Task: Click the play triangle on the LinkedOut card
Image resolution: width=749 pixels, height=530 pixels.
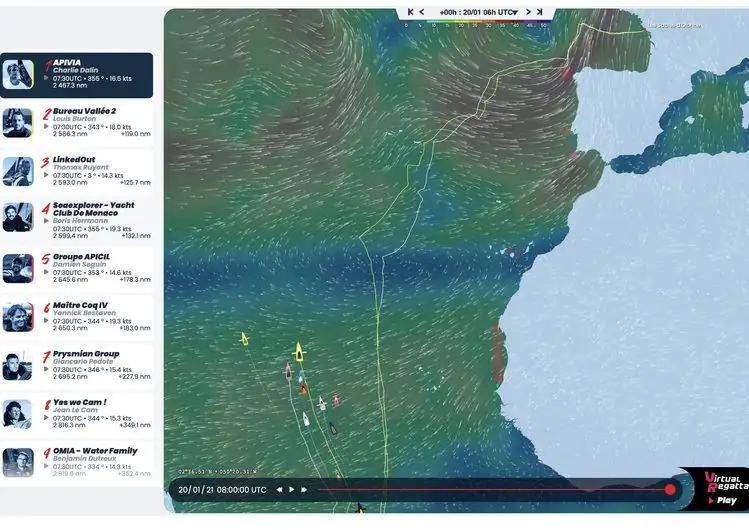Action: coord(46,175)
